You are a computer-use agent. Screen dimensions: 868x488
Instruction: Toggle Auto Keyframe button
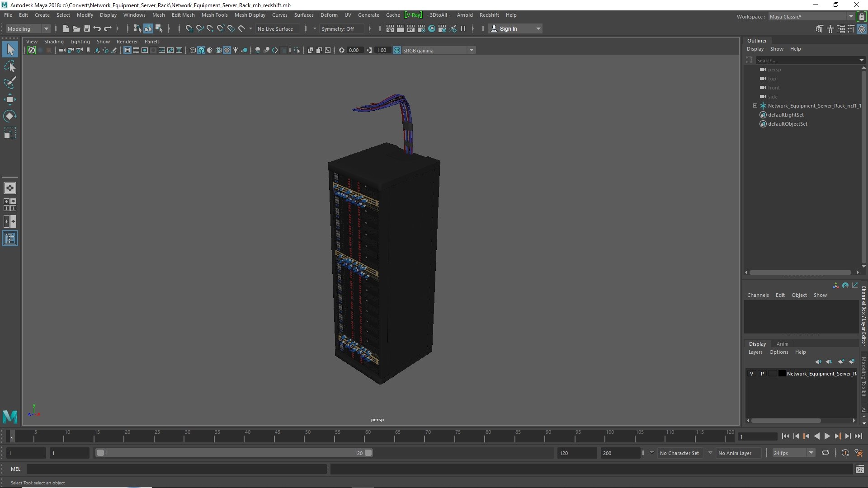click(845, 453)
